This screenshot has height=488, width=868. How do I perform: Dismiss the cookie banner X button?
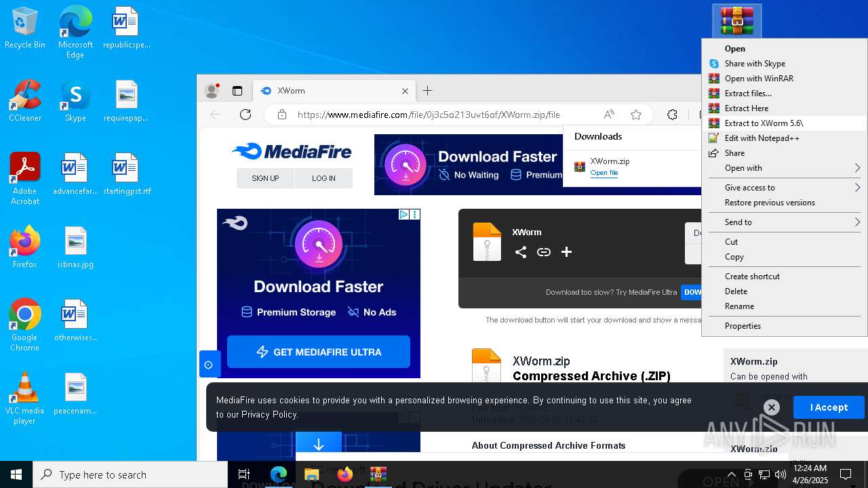click(x=771, y=407)
